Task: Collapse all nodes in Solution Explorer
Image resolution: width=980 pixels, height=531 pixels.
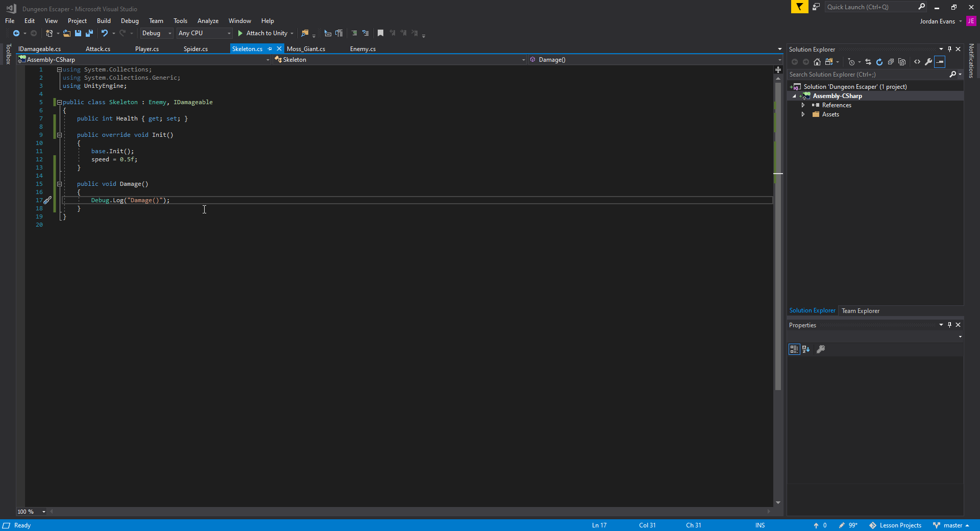Action: 891,62
